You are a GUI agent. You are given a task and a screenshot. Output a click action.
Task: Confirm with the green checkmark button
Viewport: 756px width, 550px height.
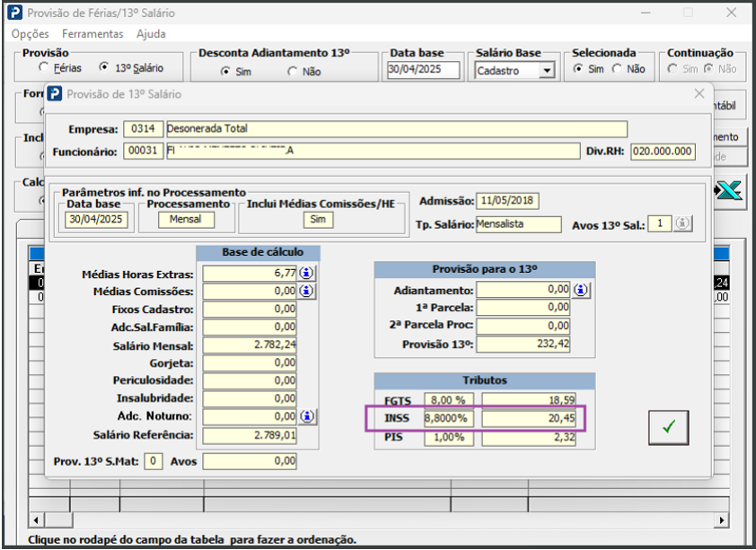(x=668, y=427)
